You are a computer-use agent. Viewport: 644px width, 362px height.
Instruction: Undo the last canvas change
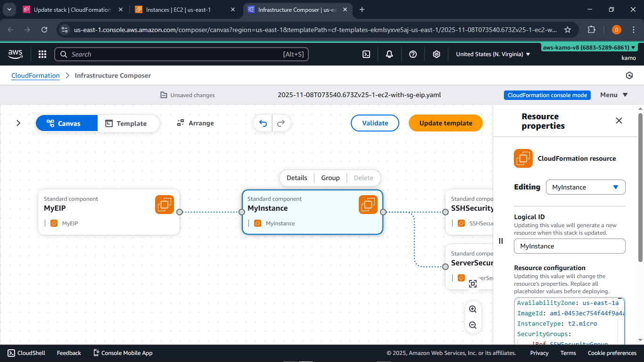263,123
